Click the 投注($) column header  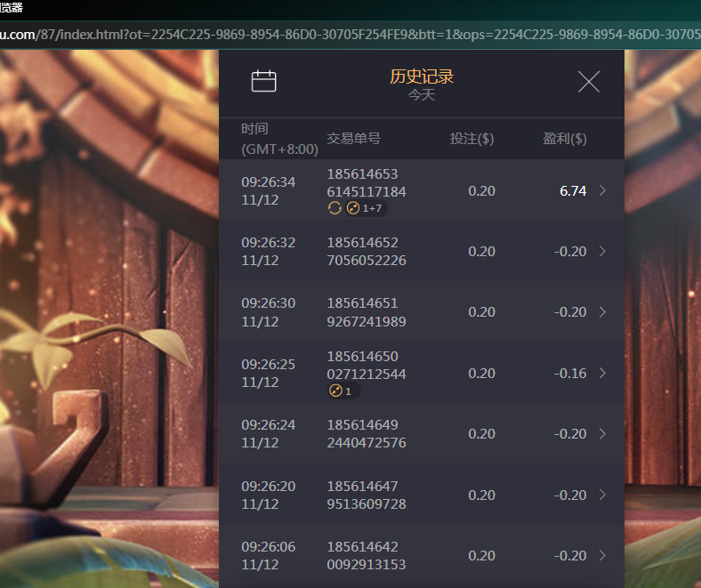point(471,139)
